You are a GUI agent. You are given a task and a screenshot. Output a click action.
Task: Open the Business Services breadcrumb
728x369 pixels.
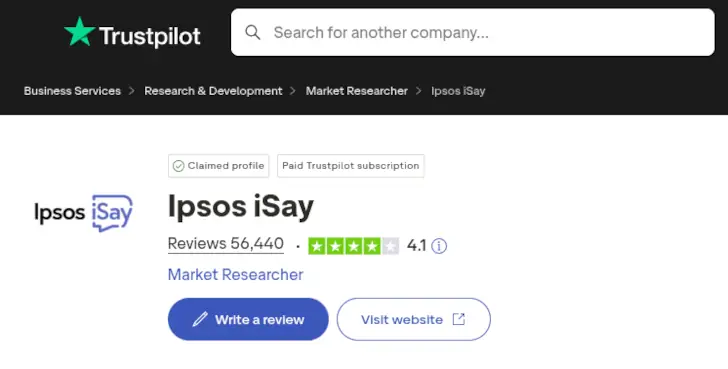[x=72, y=91]
